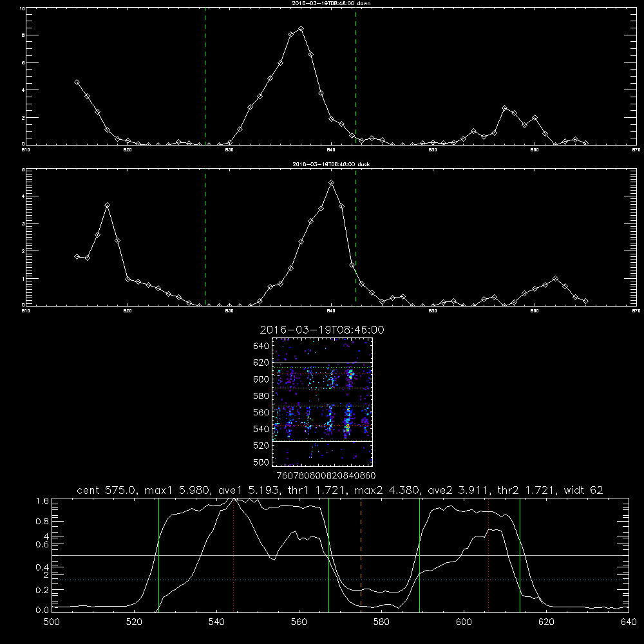Click the x-axis label 560 on the profile plot
644x644 pixels.
299,622
